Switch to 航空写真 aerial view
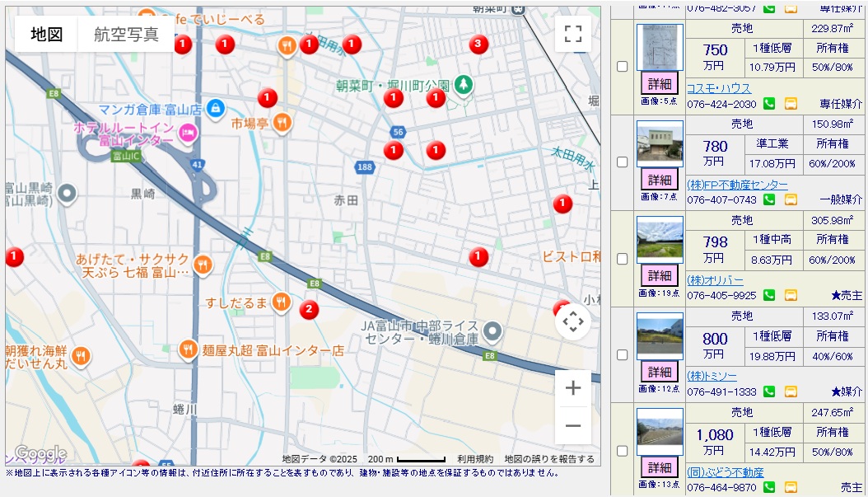 (x=126, y=35)
